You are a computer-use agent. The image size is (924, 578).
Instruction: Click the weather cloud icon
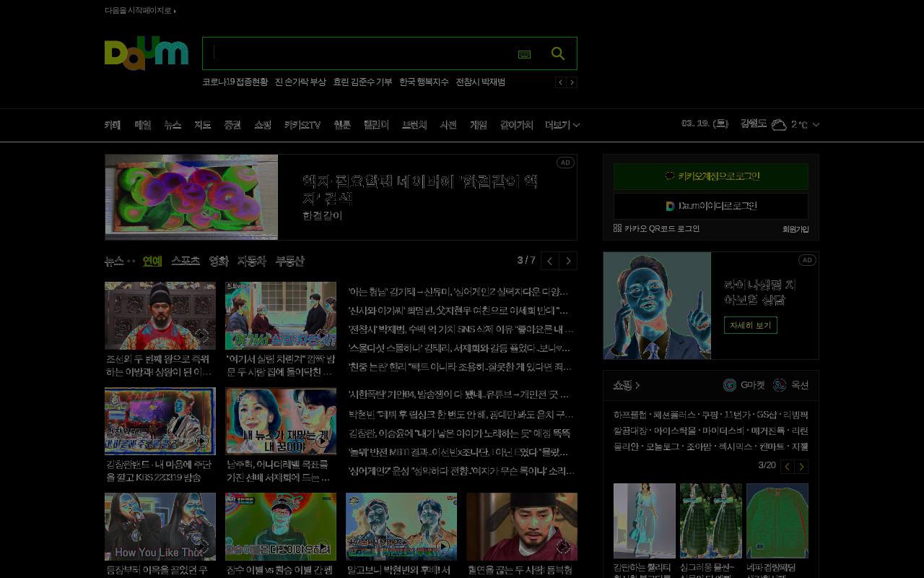(x=779, y=124)
